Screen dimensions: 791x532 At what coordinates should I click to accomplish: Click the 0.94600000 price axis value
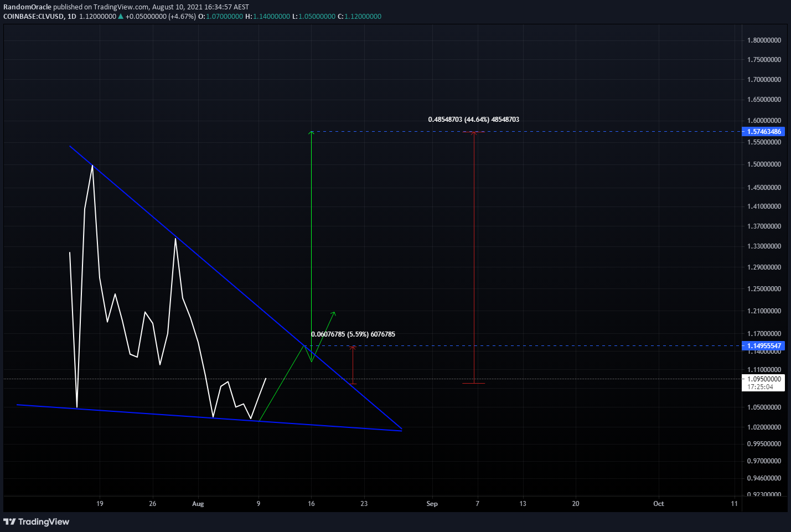point(764,478)
